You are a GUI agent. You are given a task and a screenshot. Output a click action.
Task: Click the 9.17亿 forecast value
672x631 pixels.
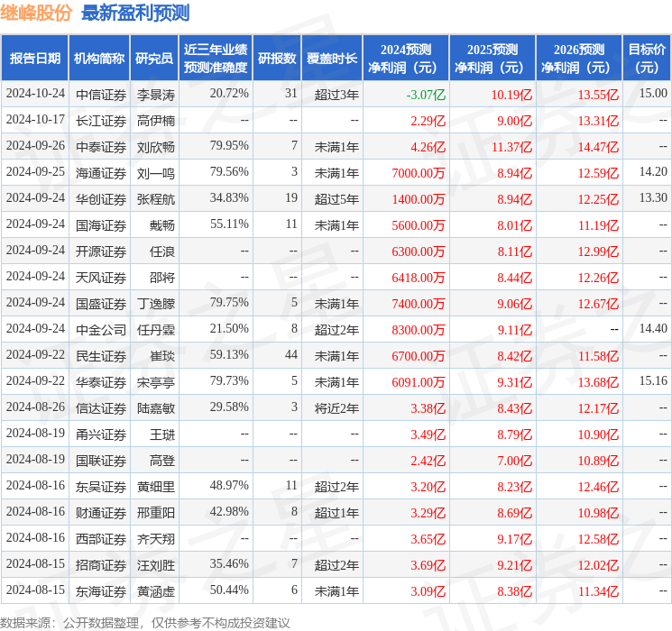tap(514, 539)
